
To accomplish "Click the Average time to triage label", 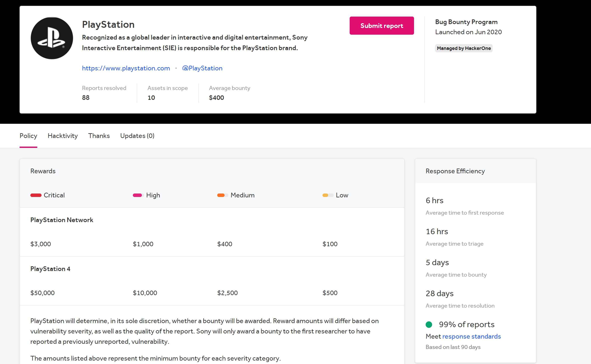I will pyautogui.click(x=454, y=244).
